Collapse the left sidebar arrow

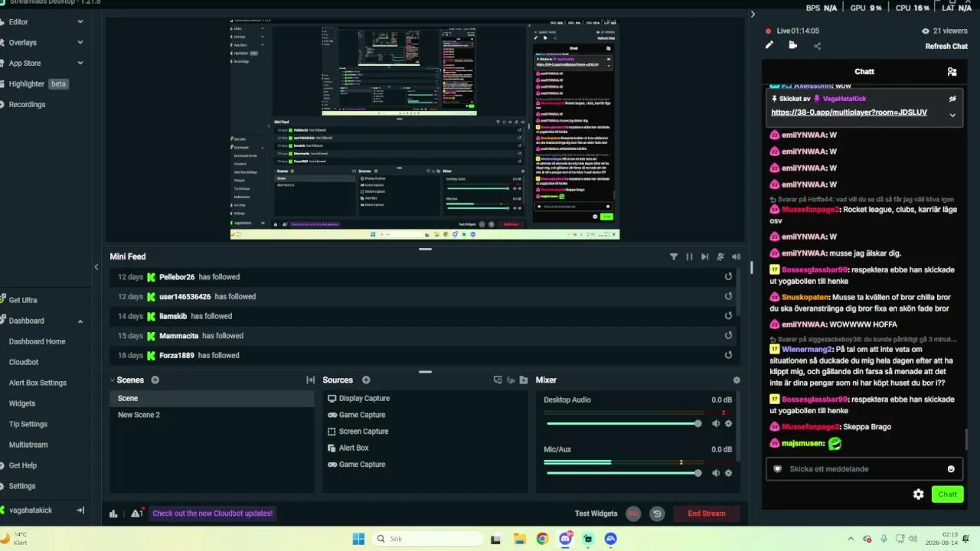pyautogui.click(x=96, y=267)
